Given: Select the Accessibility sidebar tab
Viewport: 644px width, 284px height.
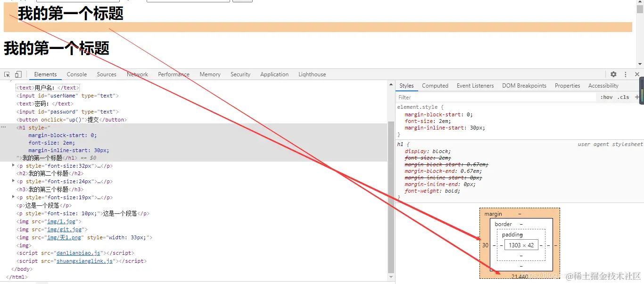Looking at the screenshot, I should [x=603, y=86].
